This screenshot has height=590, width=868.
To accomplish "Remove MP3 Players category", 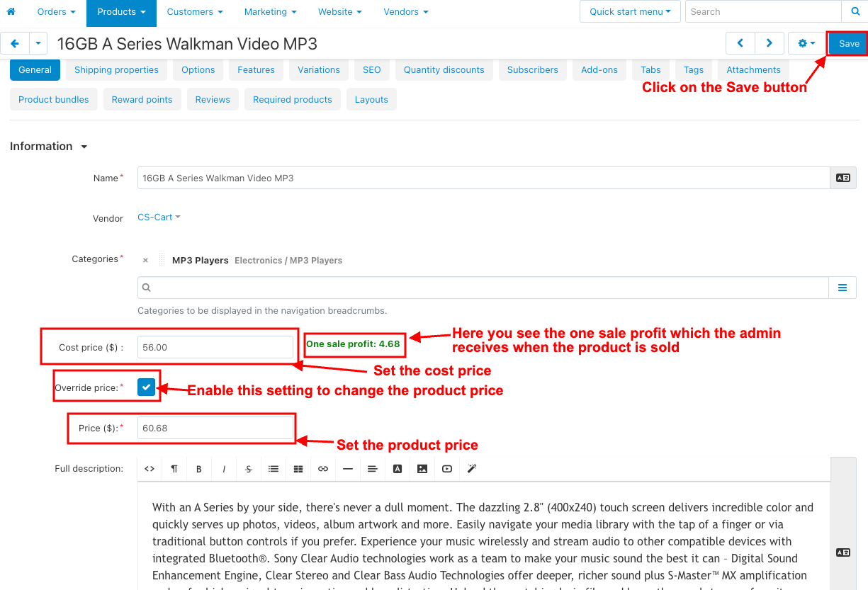I will tap(145, 261).
